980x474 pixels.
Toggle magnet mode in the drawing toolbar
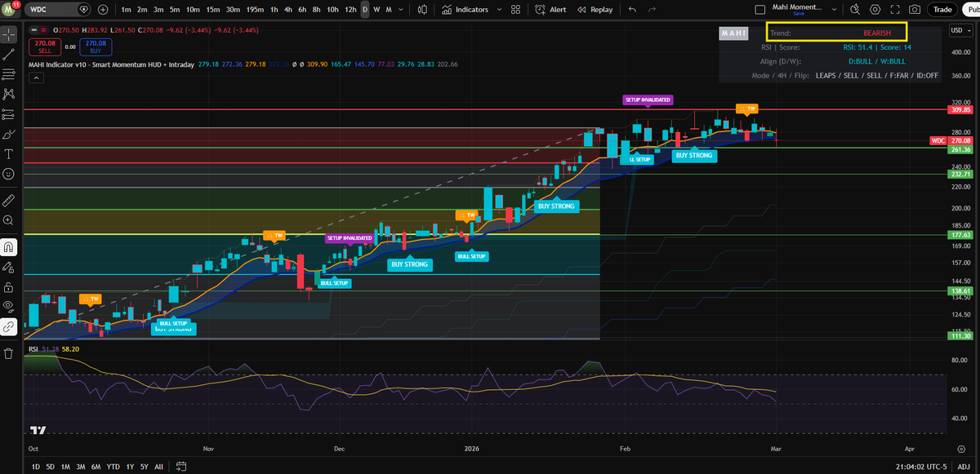8,246
